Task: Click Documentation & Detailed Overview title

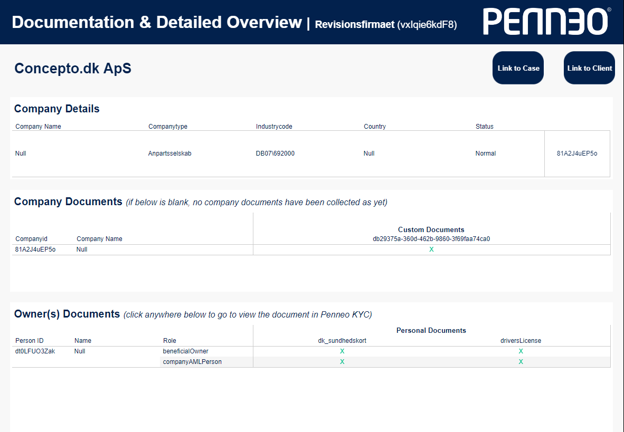Action: tap(157, 22)
